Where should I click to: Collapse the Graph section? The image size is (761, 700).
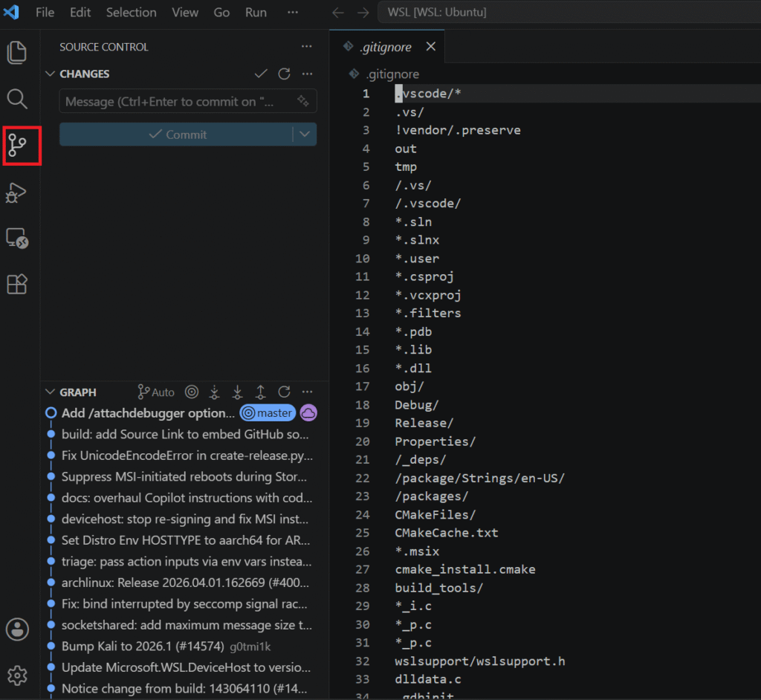(x=50, y=392)
